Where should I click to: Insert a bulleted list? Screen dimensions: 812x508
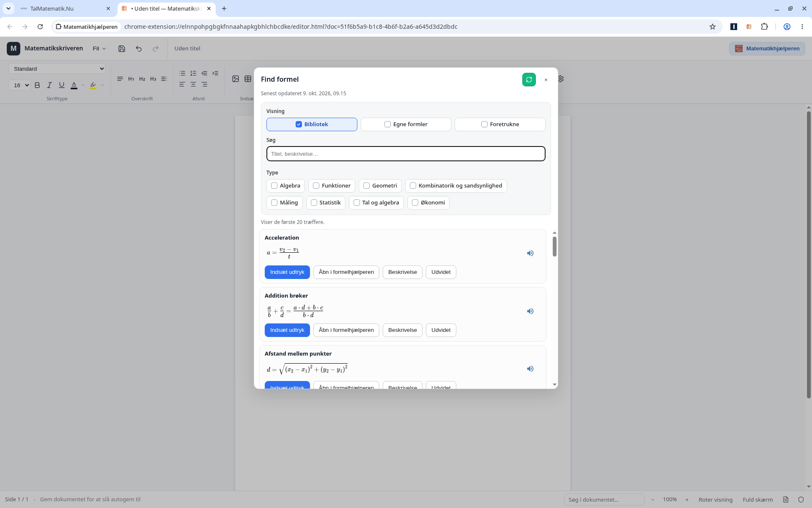click(182, 73)
